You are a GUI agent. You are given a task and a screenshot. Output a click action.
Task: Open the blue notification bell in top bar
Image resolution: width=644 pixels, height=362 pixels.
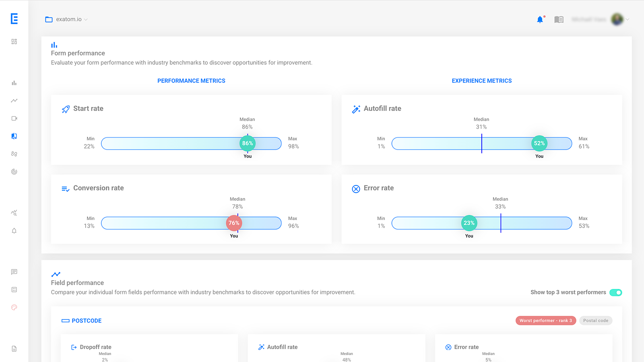540,19
